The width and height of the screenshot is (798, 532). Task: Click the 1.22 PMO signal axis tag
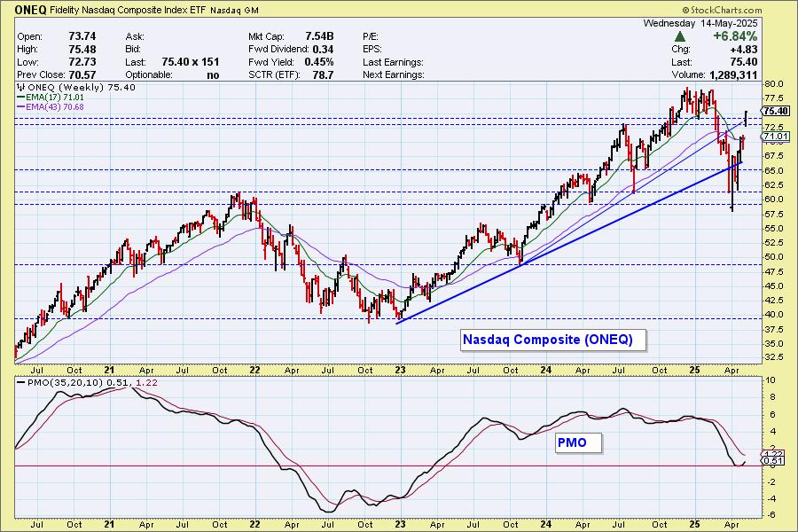(x=774, y=454)
